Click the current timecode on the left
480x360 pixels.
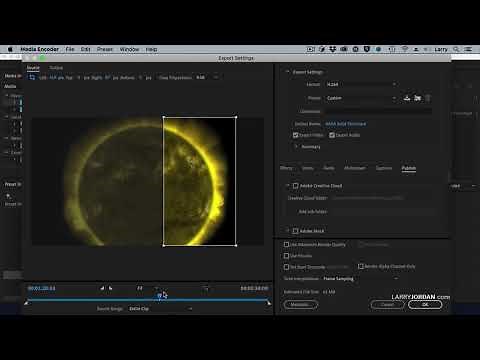[42, 288]
